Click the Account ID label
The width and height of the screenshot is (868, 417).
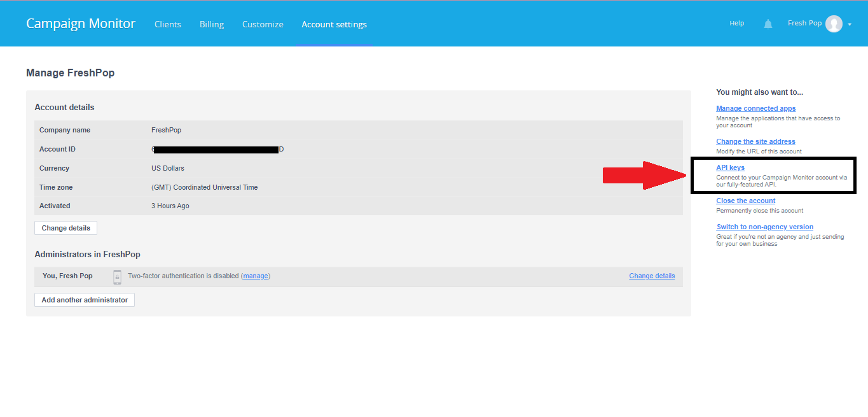[x=57, y=149]
